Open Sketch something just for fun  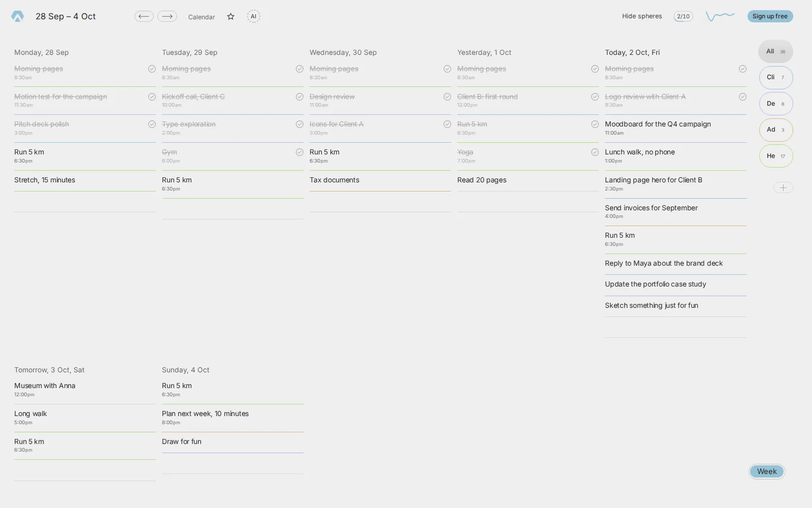tap(675, 306)
